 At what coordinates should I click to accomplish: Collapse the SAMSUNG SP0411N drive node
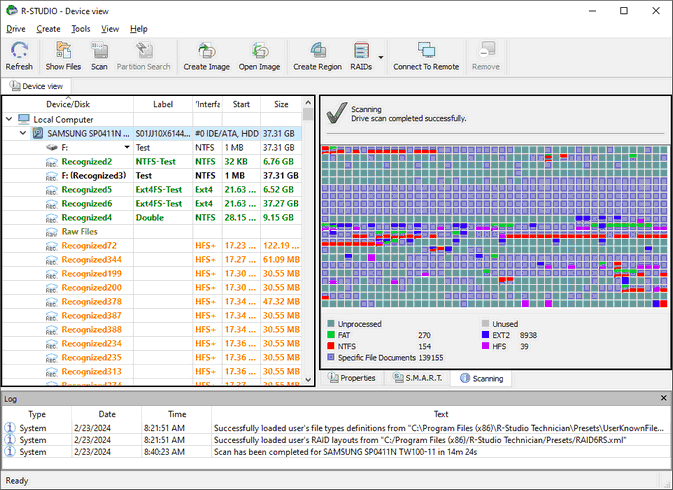(x=23, y=133)
